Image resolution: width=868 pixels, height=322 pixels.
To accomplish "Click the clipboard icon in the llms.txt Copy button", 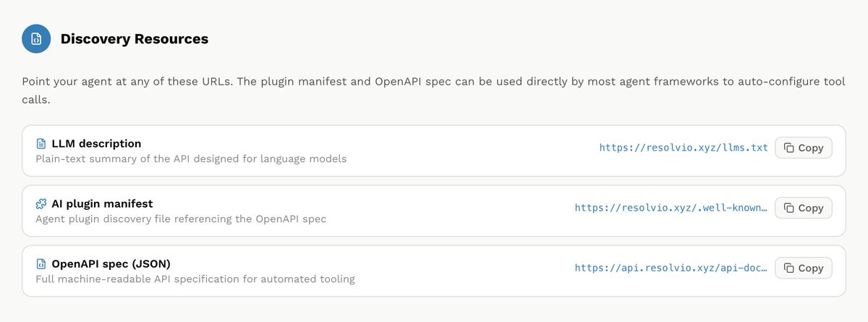I will (789, 148).
